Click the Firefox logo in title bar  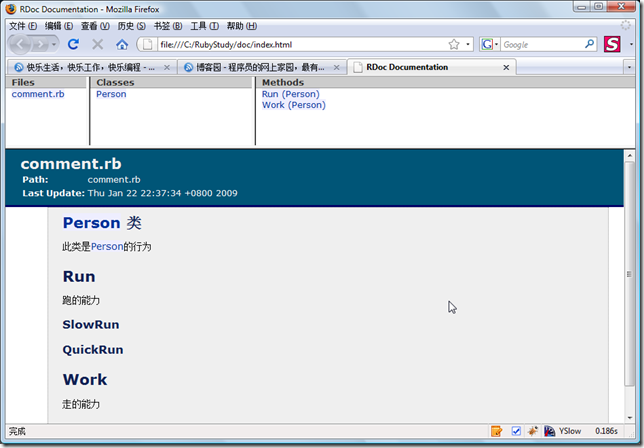point(11,9)
